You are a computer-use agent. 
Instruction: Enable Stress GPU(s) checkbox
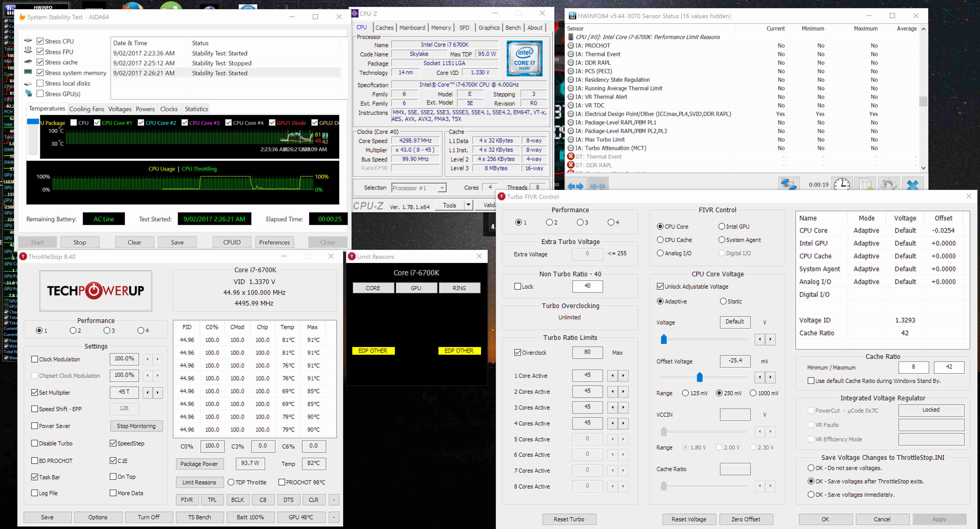coord(40,94)
